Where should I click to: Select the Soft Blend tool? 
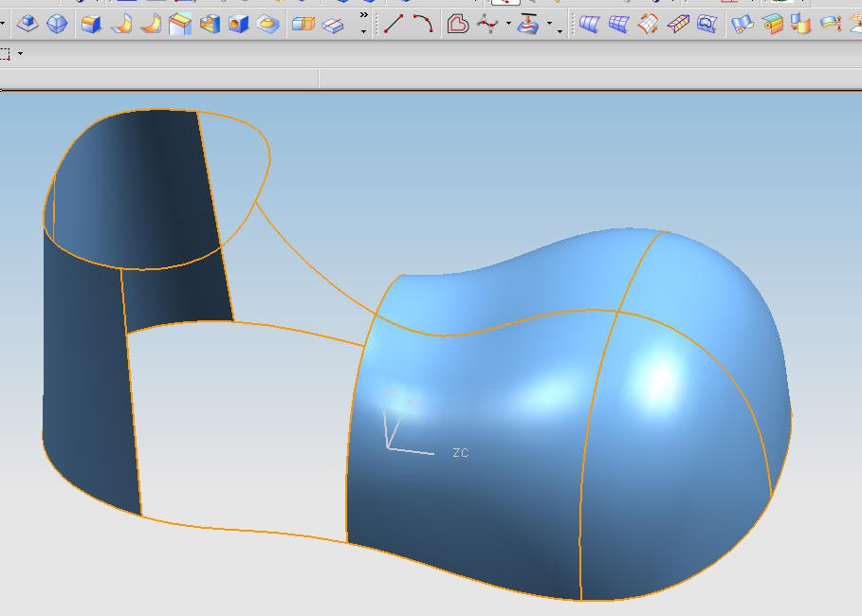(151, 25)
